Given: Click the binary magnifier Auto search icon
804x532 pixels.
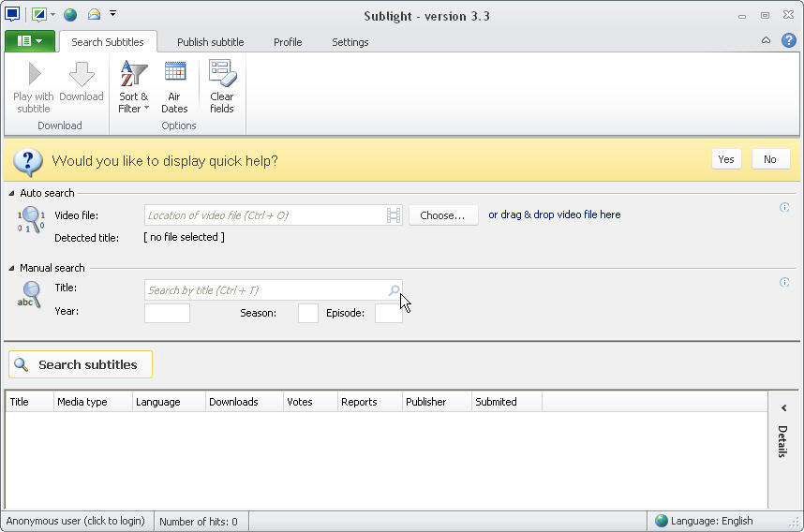Looking at the screenshot, I should pyautogui.click(x=31, y=220).
